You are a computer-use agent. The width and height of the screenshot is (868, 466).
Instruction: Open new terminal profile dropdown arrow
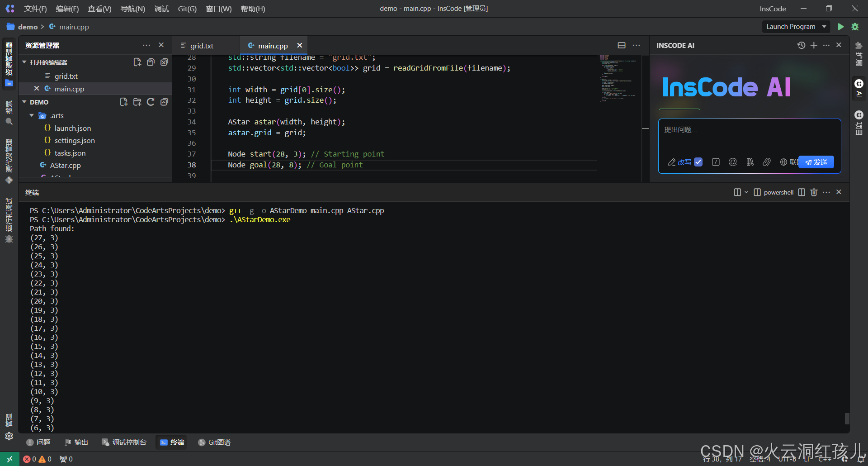point(746,192)
